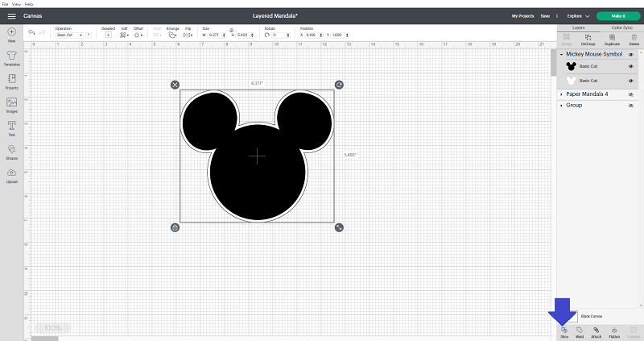Open the Arrange dropdown
Viewport: 644px width, 341px height.
click(x=172, y=35)
